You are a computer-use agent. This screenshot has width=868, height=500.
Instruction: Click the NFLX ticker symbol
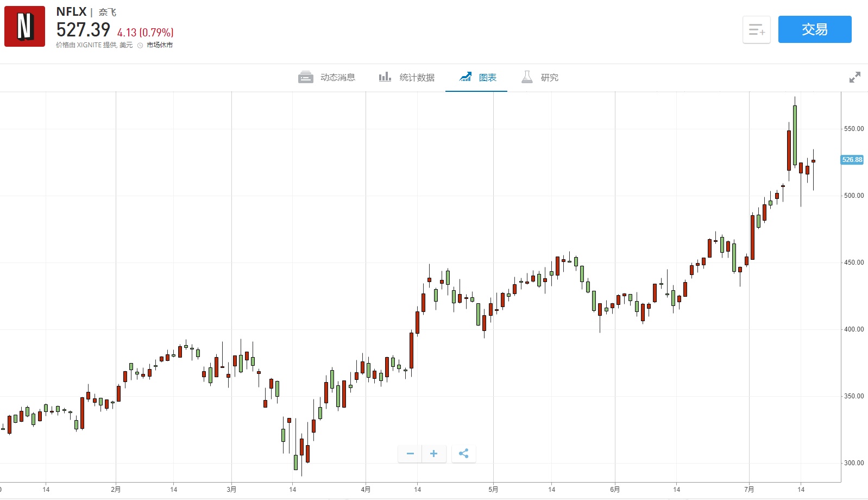[x=71, y=11]
